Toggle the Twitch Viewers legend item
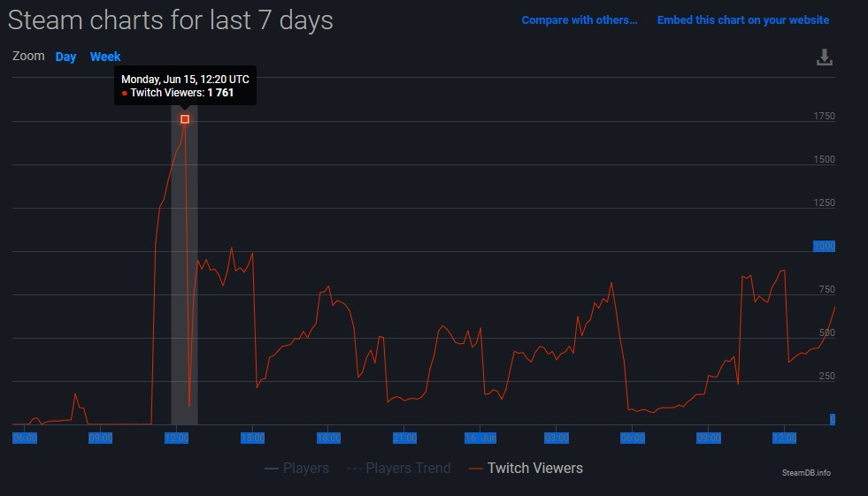 [x=526, y=469]
